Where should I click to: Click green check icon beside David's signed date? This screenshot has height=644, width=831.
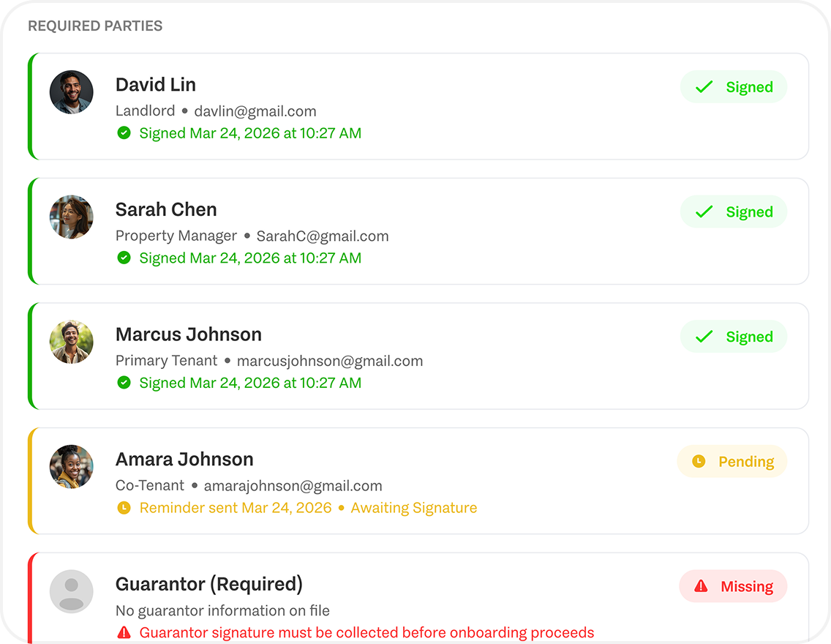point(124,133)
